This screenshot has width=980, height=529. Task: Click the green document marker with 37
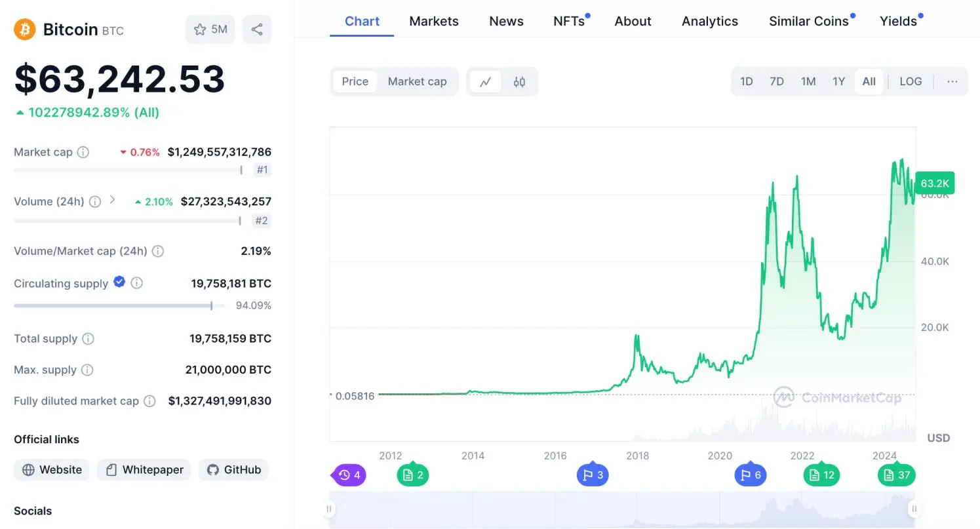897,475
